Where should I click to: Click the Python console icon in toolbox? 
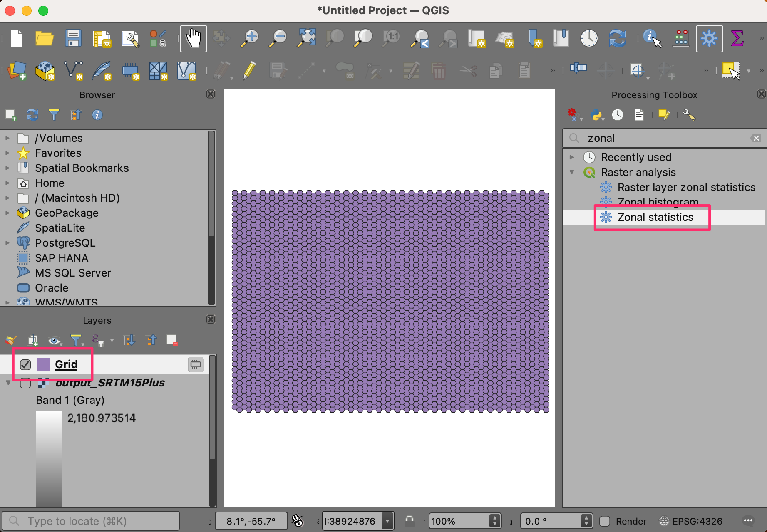point(596,115)
